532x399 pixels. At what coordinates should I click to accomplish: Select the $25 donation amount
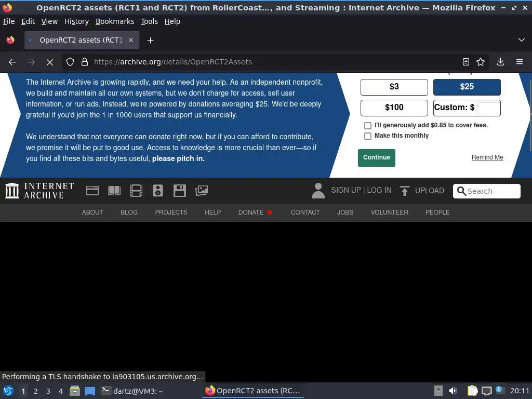(467, 87)
